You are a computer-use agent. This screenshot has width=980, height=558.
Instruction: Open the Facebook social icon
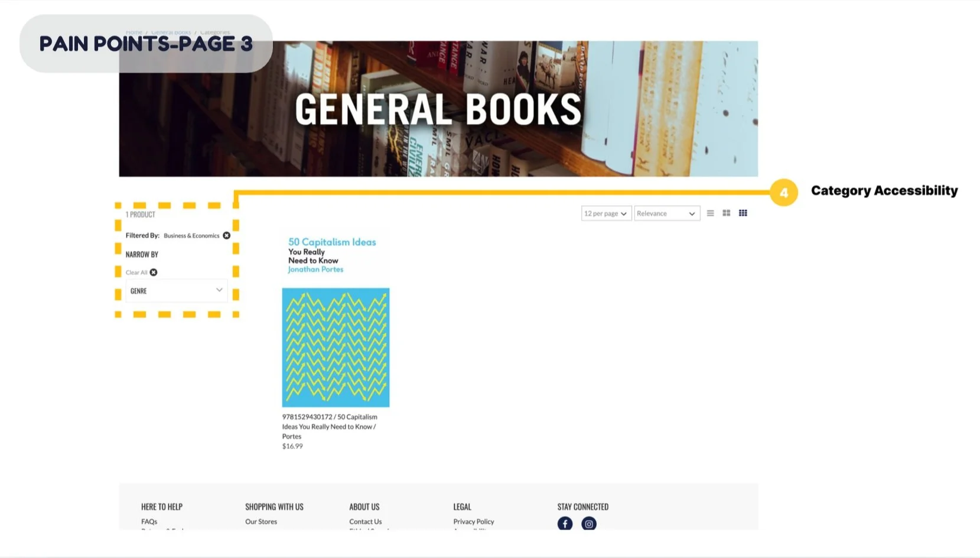tap(565, 524)
